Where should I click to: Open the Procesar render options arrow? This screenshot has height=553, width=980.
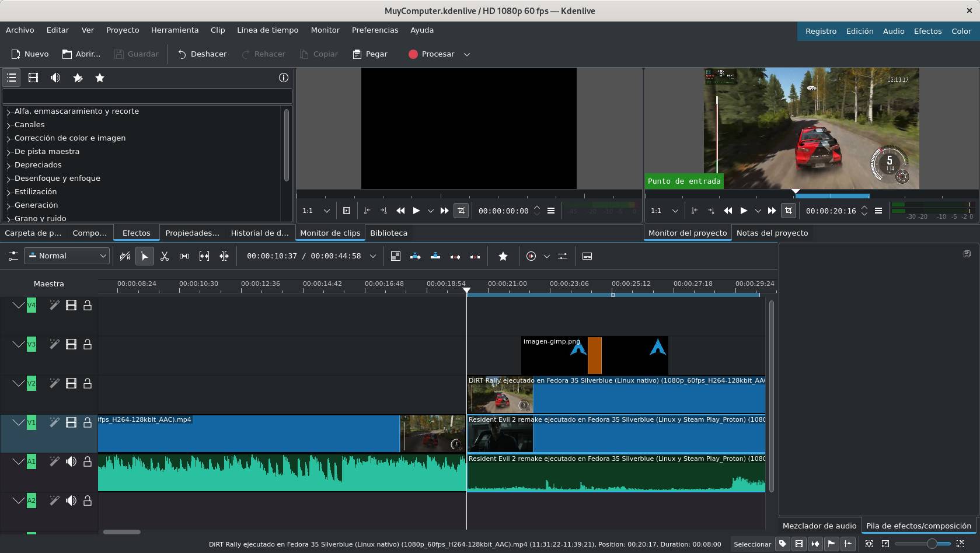point(467,54)
